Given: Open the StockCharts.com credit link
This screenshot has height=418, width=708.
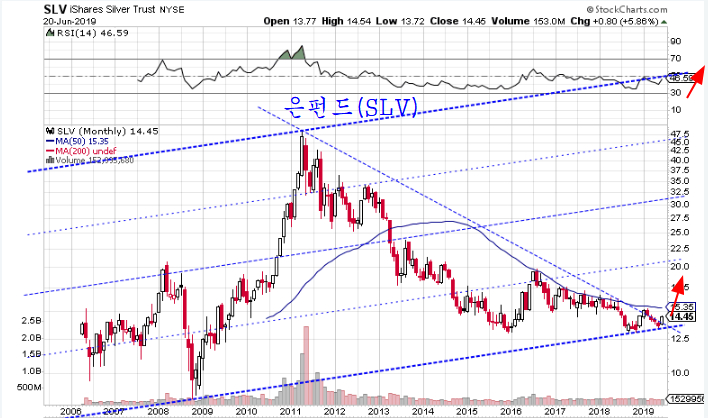Looking at the screenshot, I should coord(627,9).
